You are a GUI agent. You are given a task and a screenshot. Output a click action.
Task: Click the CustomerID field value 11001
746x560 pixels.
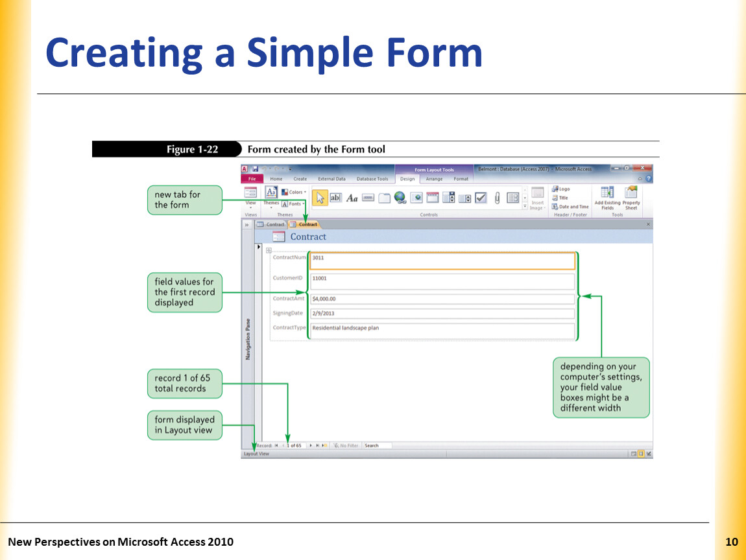[x=442, y=282]
